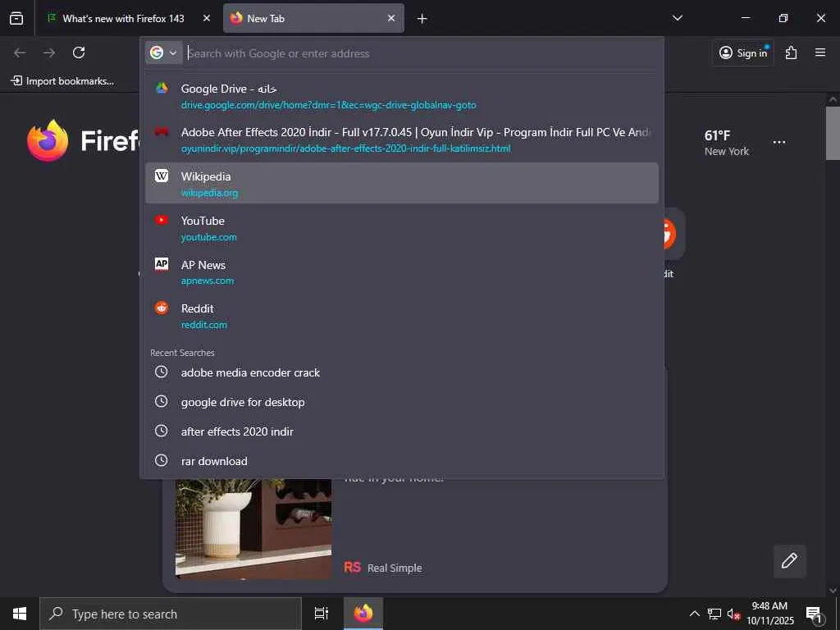Click the apnews.com URL text
This screenshot has height=630, width=840.
point(208,281)
